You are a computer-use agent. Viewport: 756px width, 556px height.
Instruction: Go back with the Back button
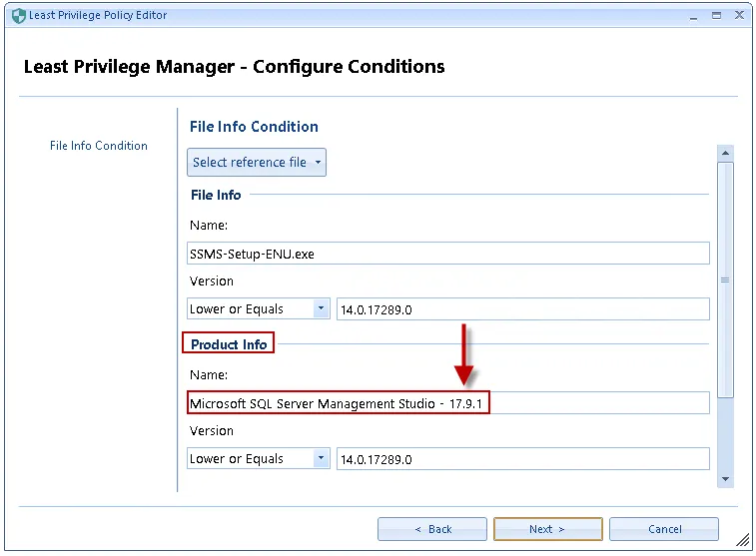432,529
